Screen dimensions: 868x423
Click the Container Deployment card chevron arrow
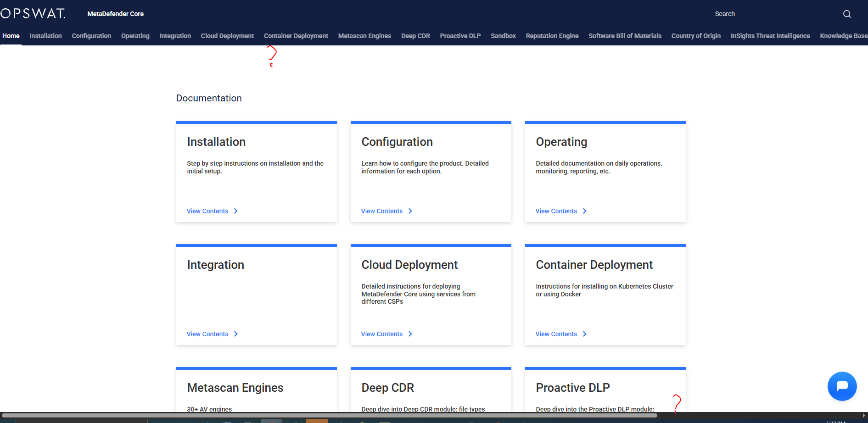tap(585, 334)
